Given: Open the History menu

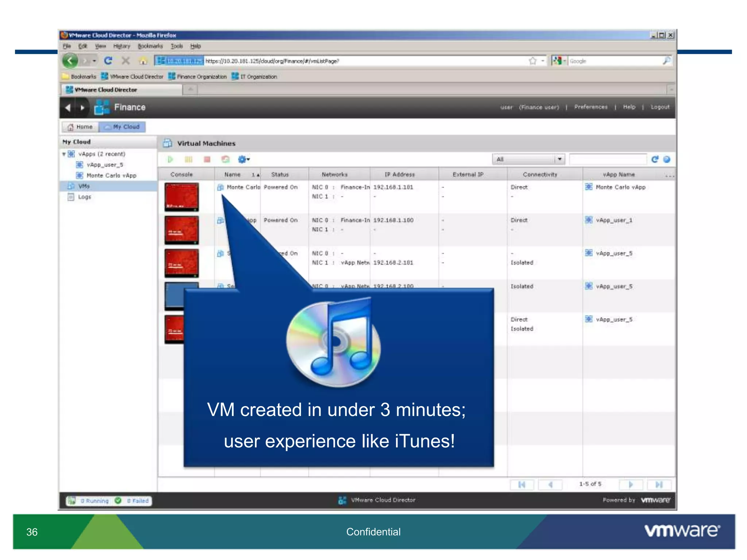Looking at the screenshot, I should click(121, 46).
